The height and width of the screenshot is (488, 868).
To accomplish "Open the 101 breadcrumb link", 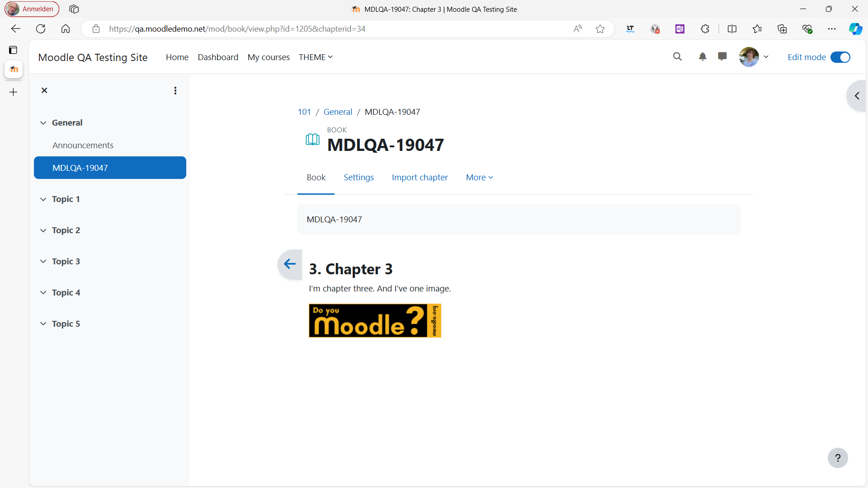I will [x=304, y=112].
